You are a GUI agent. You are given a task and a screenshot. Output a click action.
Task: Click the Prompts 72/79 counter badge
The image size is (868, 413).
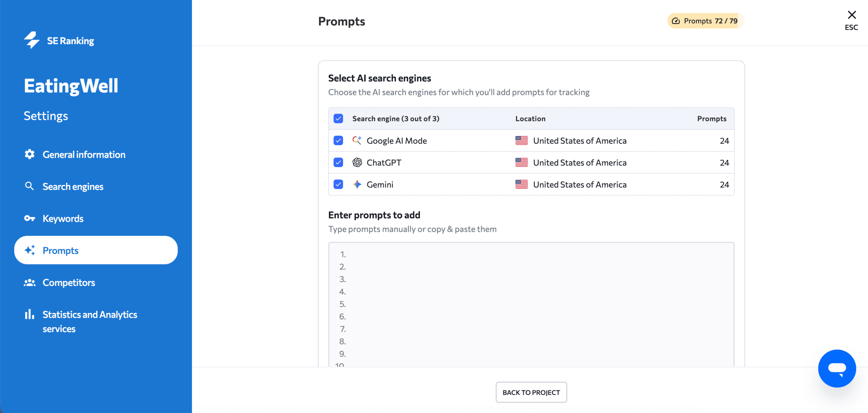(x=705, y=21)
